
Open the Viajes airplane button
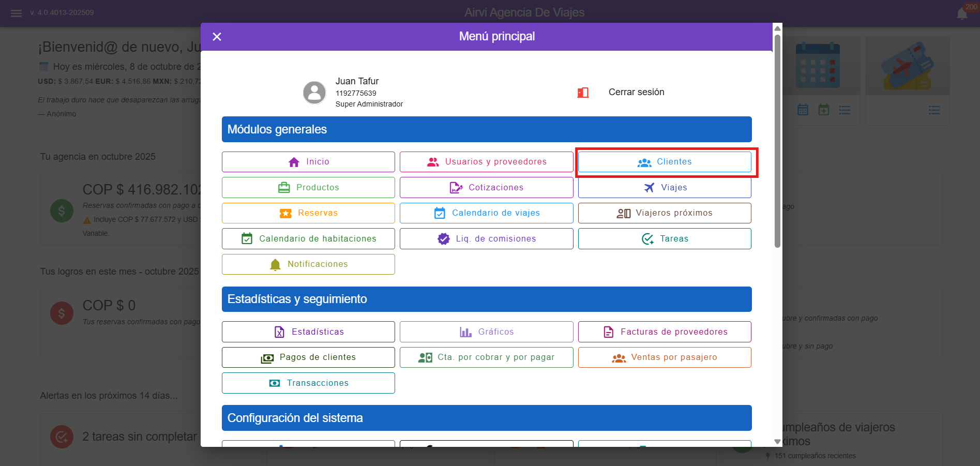[x=665, y=188]
